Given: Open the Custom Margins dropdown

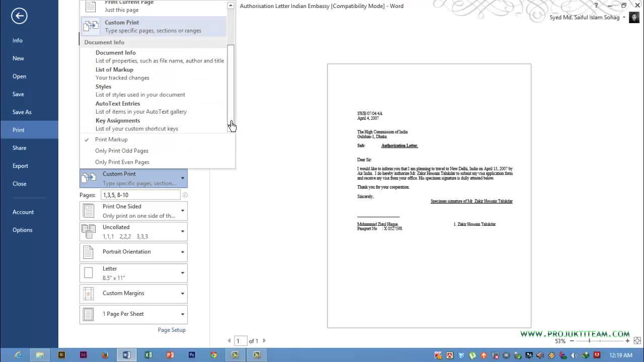Looking at the screenshot, I should point(133,293).
